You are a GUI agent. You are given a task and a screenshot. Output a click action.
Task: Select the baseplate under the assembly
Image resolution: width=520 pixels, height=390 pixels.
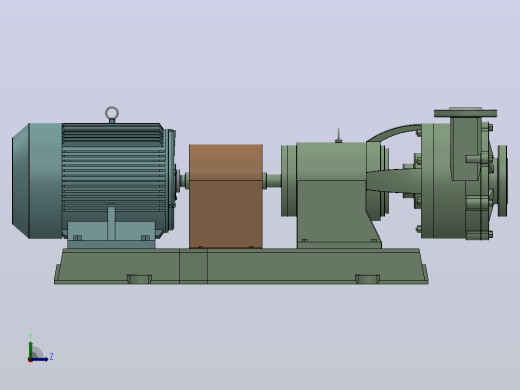[x=241, y=266]
